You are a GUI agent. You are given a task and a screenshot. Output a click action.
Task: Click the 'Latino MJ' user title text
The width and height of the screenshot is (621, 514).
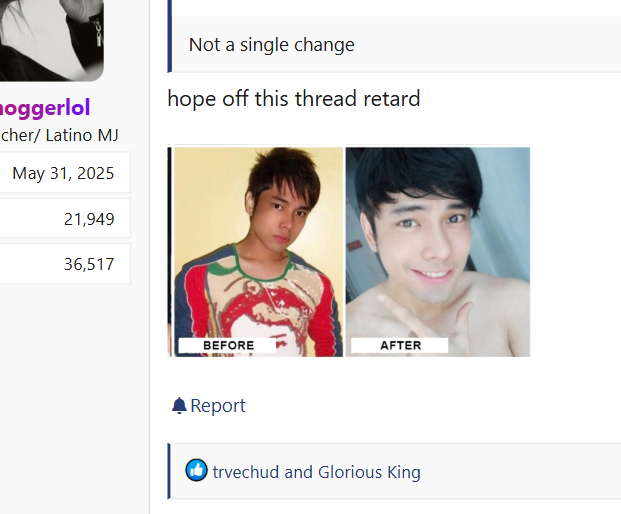(x=82, y=135)
